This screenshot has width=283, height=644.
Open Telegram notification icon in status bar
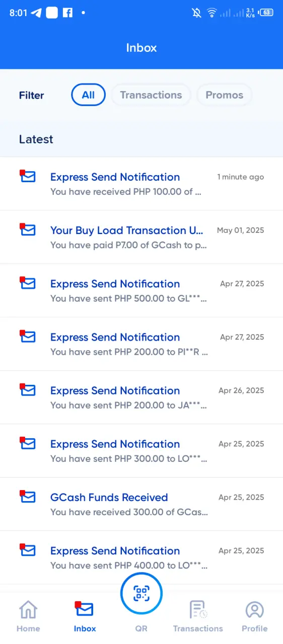(x=36, y=13)
